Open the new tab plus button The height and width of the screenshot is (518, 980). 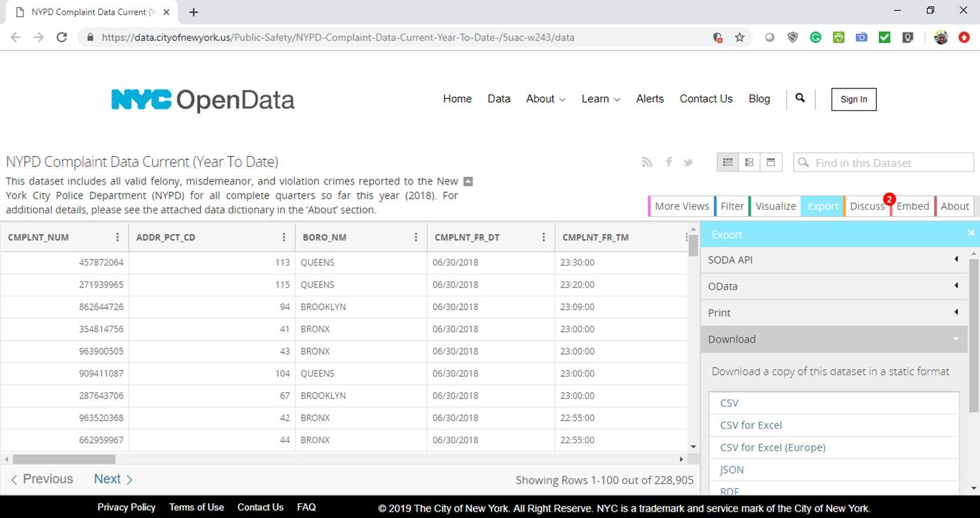coord(194,12)
